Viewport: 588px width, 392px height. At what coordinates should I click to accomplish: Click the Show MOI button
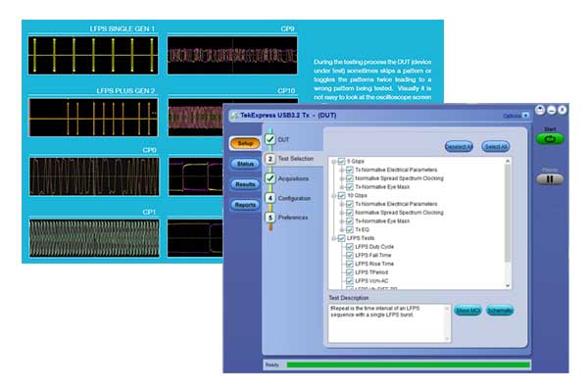tap(467, 311)
